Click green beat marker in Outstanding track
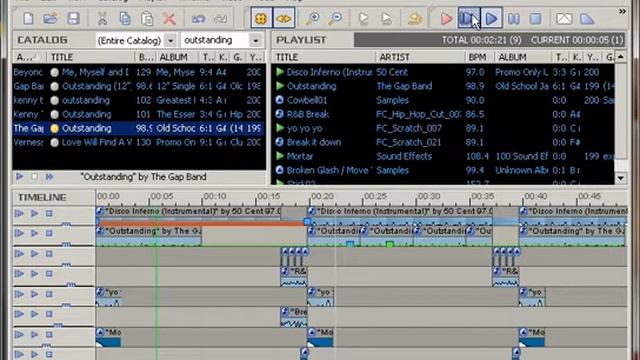This screenshot has width=640, height=360. [389, 244]
